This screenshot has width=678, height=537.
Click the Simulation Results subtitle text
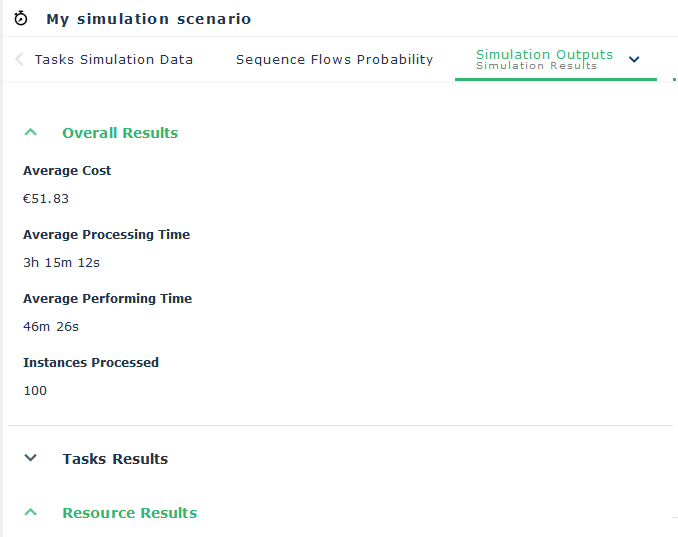click(536, 67)
